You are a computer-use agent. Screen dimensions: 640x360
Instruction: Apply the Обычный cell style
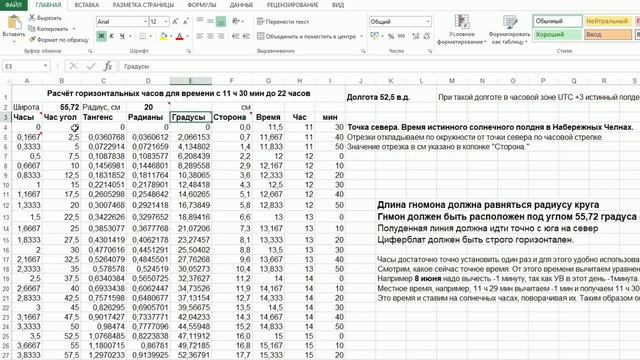tap(557, 21)
